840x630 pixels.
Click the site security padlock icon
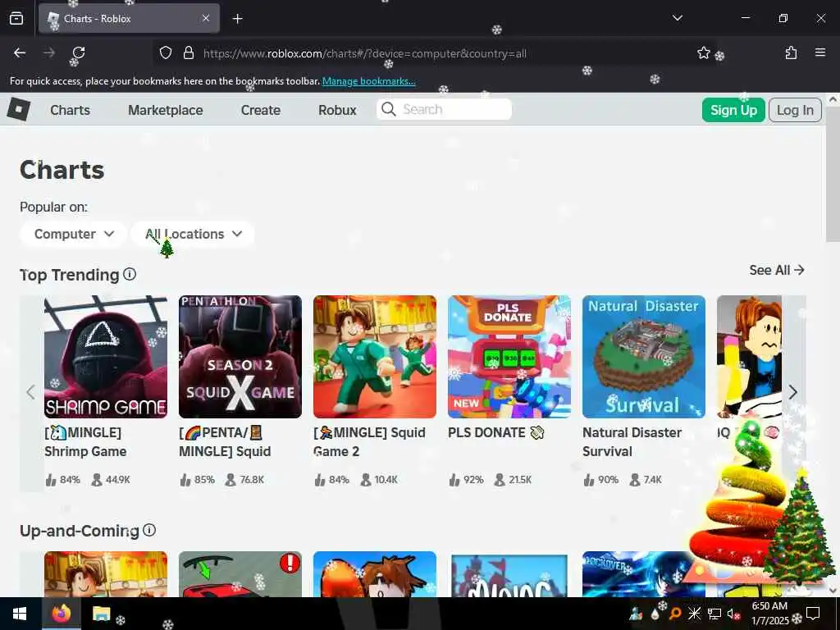(x=188, y=52)
